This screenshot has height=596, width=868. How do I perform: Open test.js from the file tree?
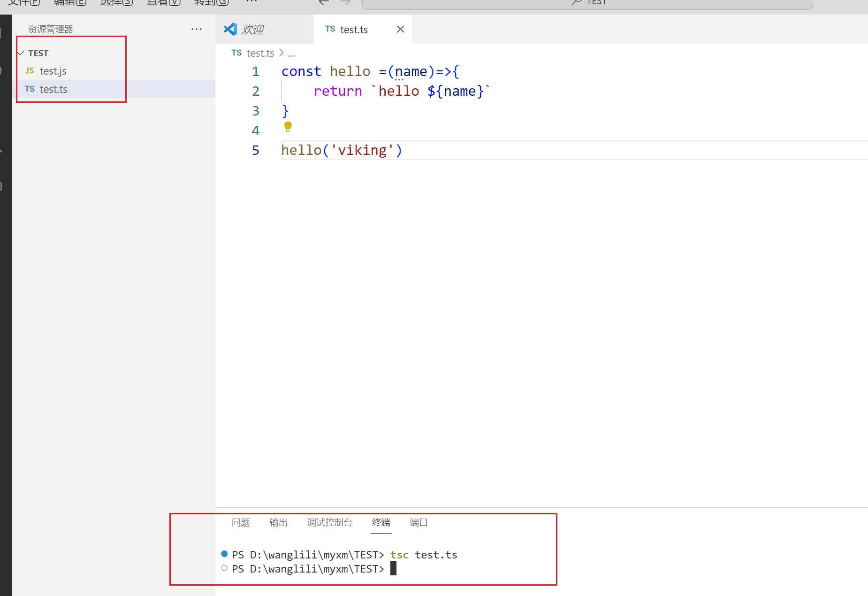coord(53,71)
